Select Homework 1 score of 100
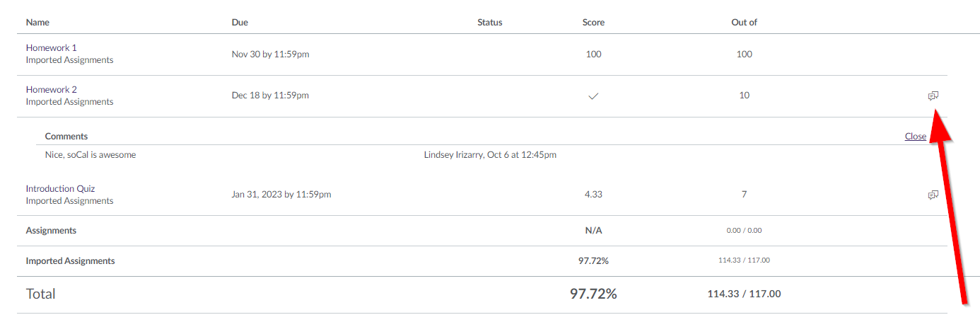This screenshot has width=980, height=327. pos(594,54)
